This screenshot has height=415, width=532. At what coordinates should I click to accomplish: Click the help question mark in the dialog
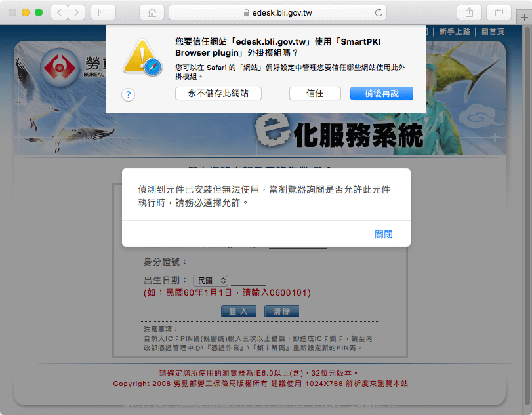point(128,94)
